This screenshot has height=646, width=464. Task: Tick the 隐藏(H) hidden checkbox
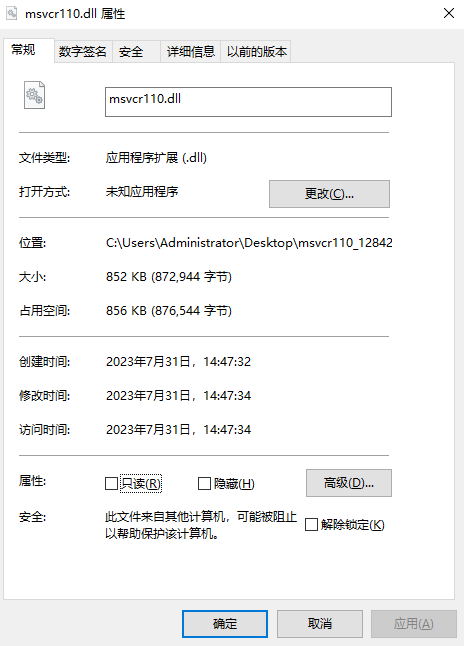(204, 483)
